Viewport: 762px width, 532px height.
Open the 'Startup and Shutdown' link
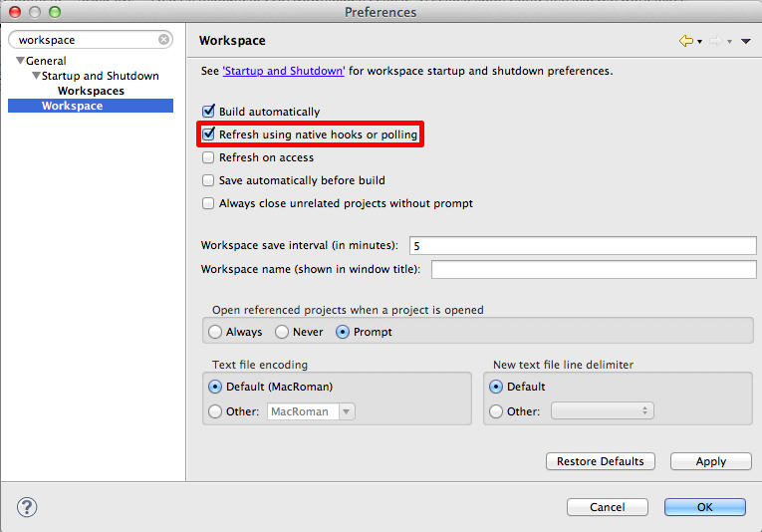click(x=284, y=71)
